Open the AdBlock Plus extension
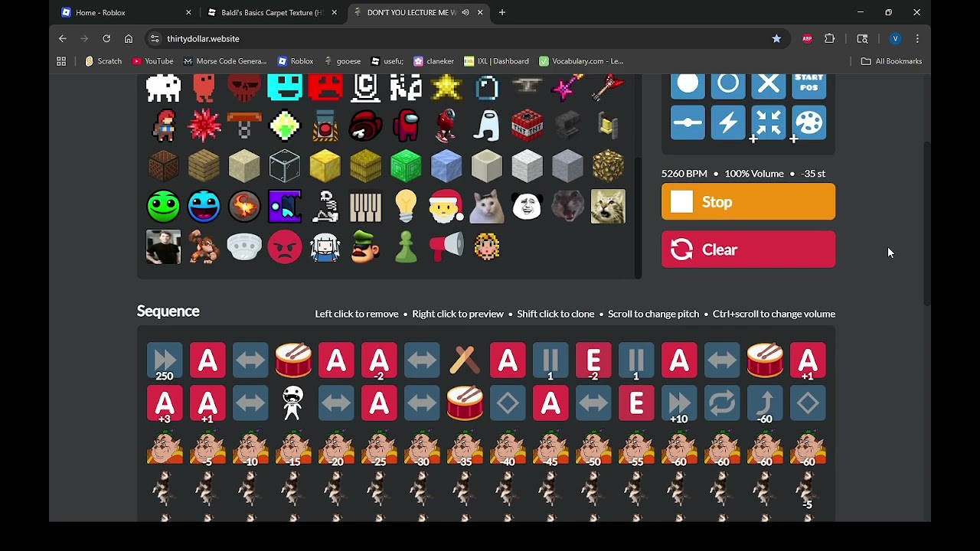This screenshot has width=980, height=551. coord(807,38)
